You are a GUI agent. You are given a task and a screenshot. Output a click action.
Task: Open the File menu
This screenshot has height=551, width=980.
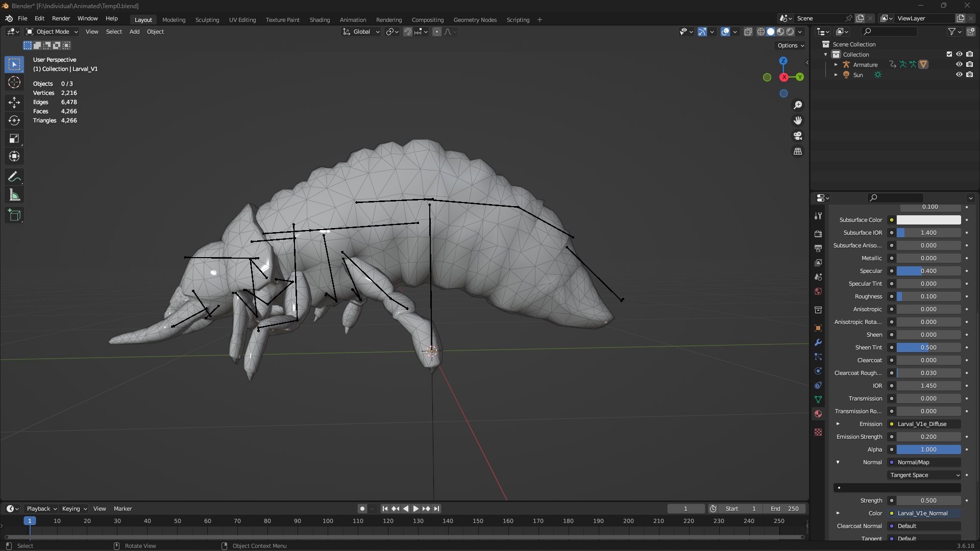(x=22, y=18)
